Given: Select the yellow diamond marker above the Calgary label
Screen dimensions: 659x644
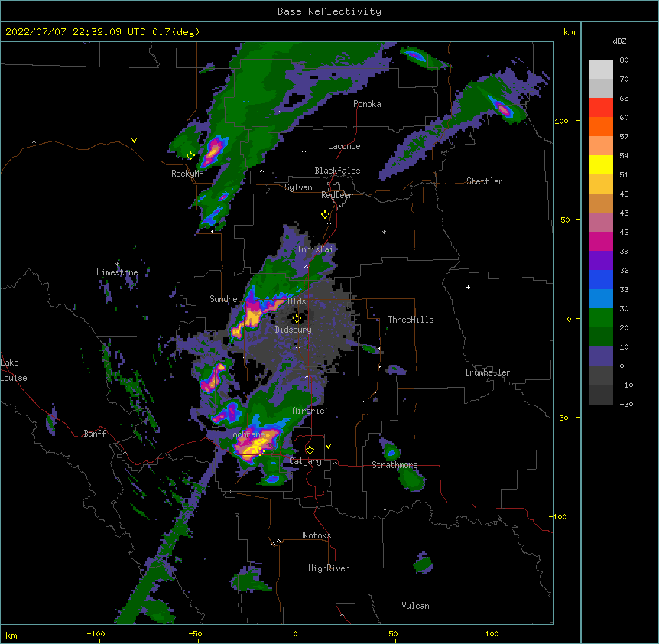Looking at the screenshot, I should (310, 450).
